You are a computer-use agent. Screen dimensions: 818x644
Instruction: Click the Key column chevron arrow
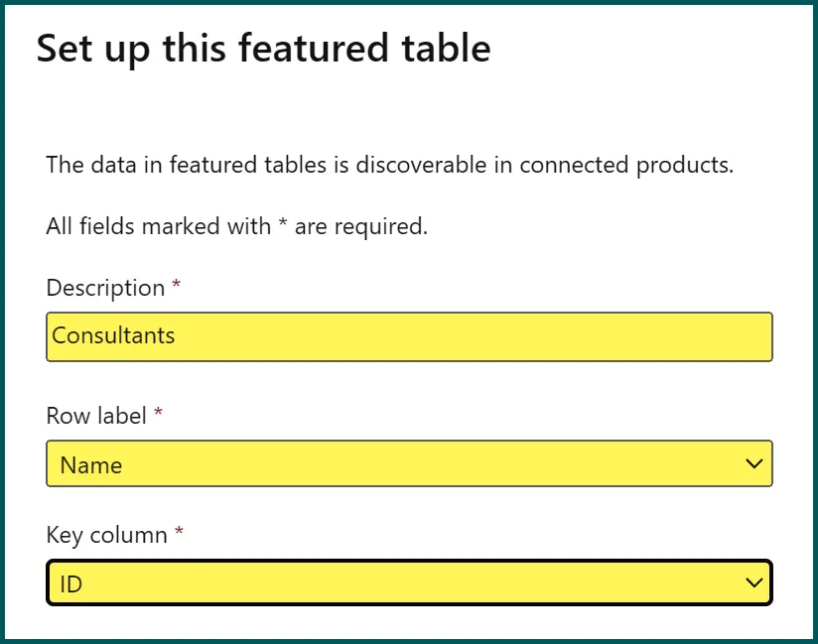click(x=754, y=583)
